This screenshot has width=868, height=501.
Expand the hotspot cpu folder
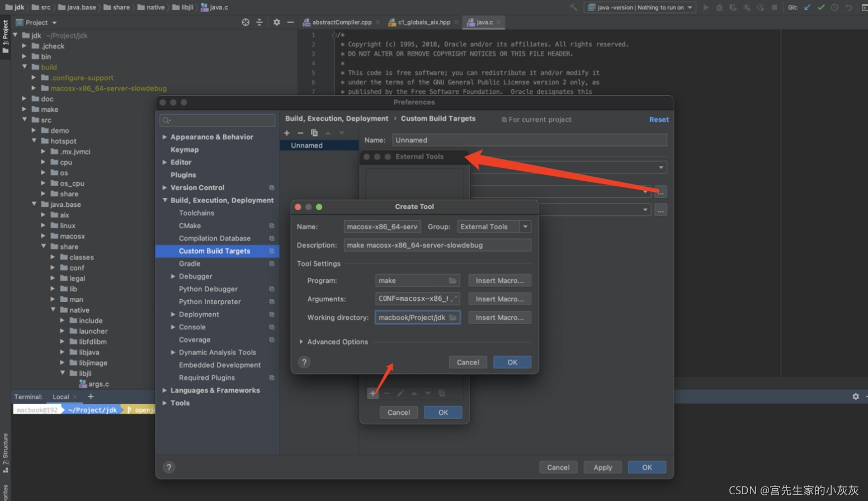coord(43,162)
